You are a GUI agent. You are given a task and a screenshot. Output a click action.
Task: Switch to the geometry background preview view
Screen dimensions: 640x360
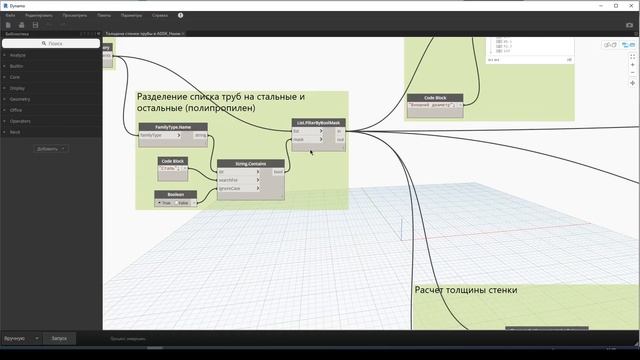click(610, 45)
